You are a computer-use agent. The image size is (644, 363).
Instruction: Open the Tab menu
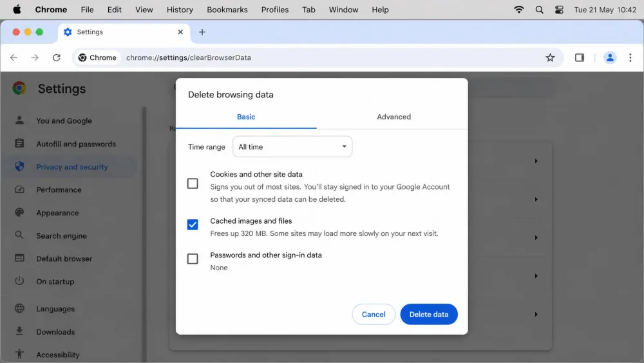click(x=309, y=10)
